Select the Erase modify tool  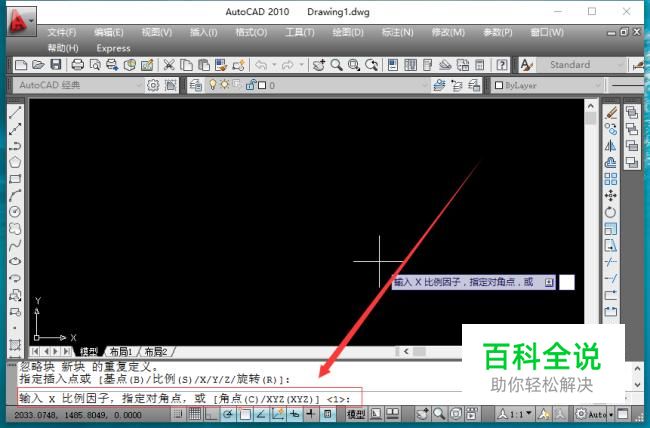coord(611,112)
